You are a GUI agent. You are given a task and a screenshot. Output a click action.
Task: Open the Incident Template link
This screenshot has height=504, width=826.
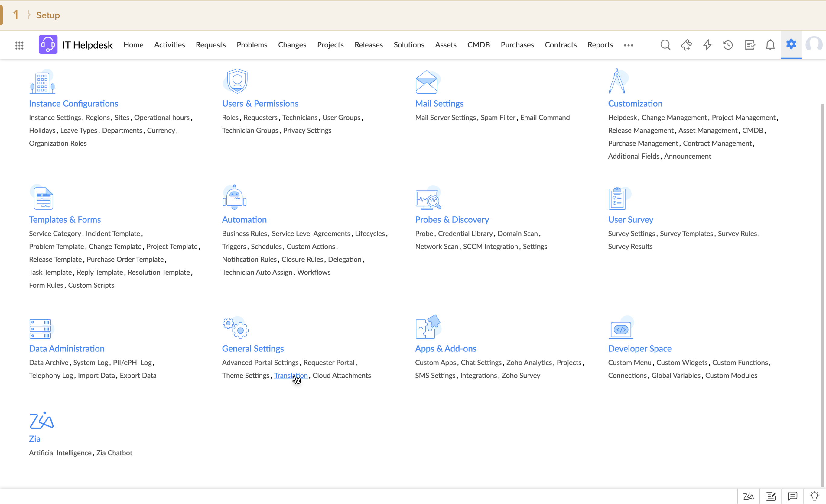point(113,234)
